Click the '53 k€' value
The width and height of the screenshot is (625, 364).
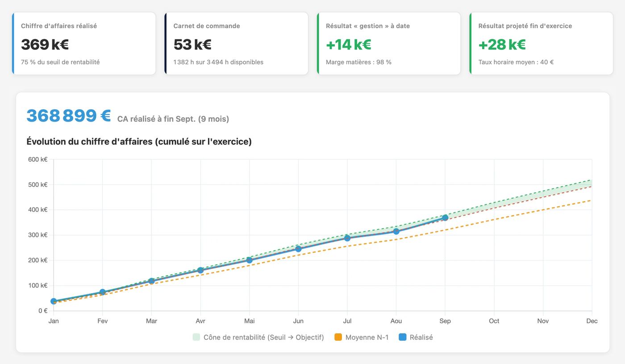192,45
